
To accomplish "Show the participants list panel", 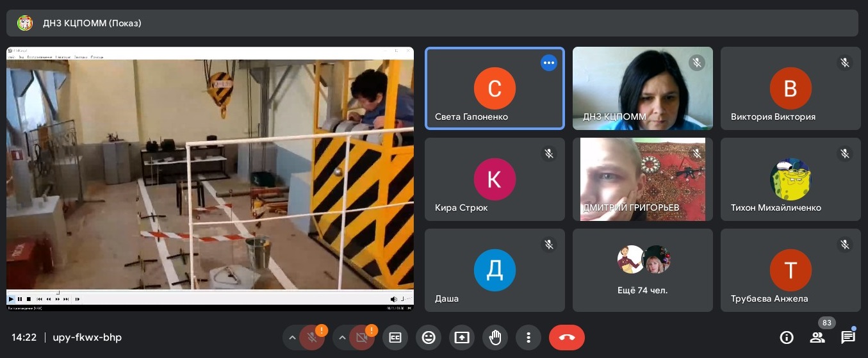I will point(817,338).
